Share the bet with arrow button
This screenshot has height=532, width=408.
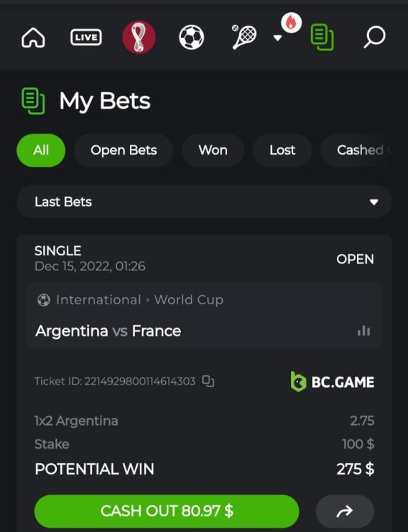pyautogui.click(x=345, y=511)
